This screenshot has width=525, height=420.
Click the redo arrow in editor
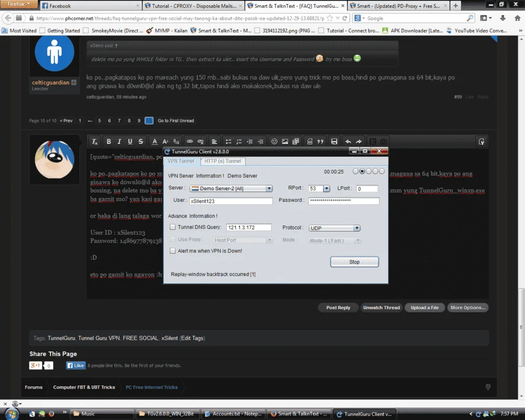[359, 142]
